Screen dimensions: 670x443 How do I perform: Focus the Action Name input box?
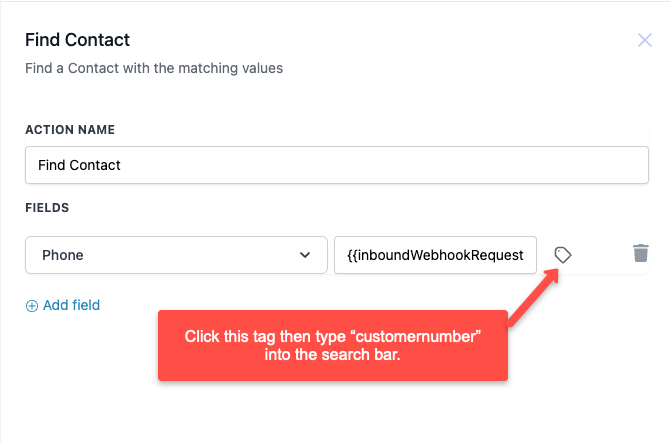(337, 165)
